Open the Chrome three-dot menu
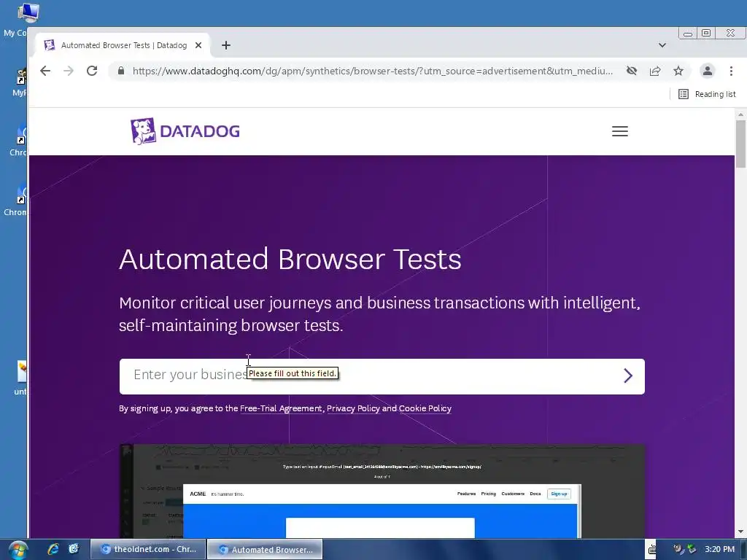Screen dimensions: 747x560 coord(731,71)
